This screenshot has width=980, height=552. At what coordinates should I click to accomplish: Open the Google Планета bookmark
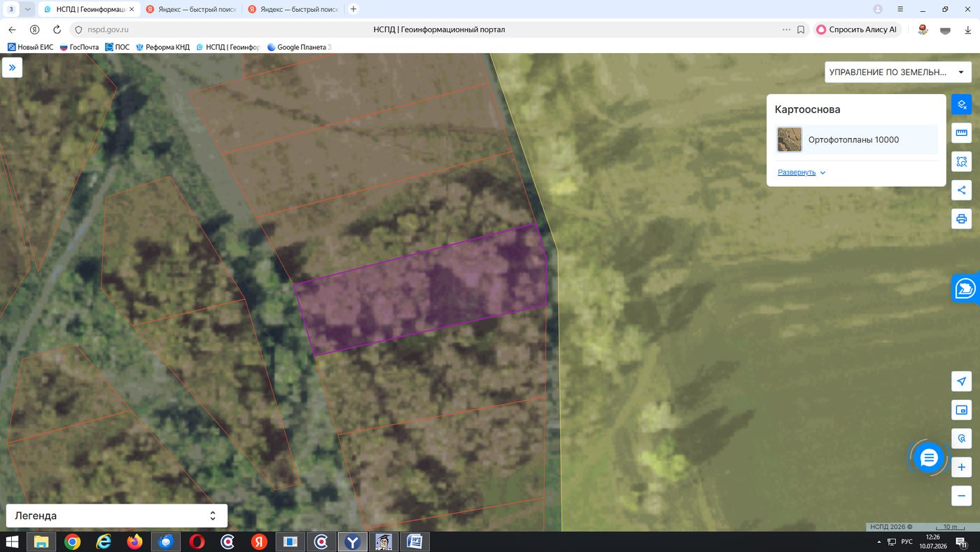pos(299,47)
